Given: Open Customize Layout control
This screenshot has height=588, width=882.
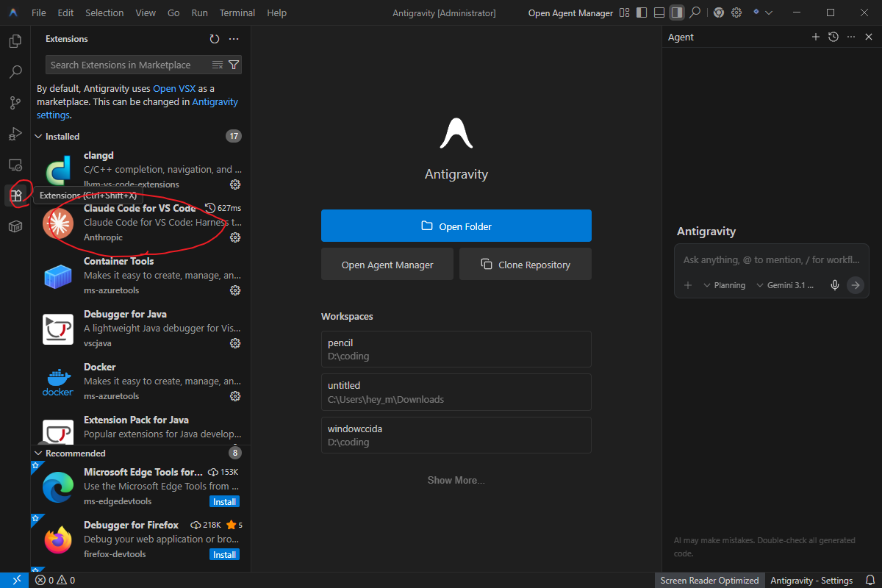Looking at the screenshot, I should tap(625, 12).
